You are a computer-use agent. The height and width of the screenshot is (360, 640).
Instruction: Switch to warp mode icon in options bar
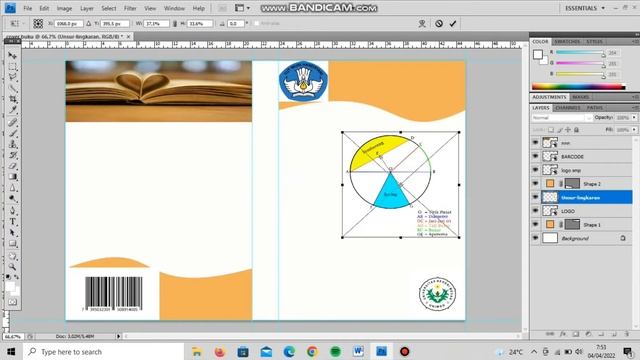coord(422,24)
